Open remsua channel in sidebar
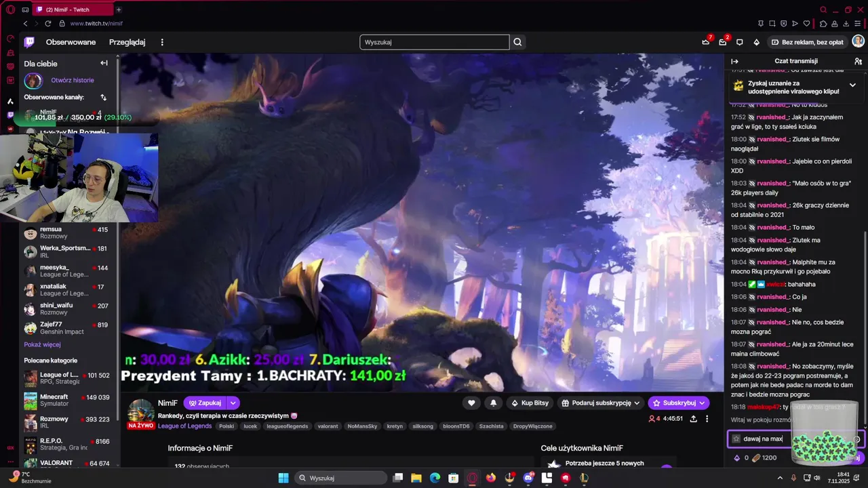The width and height of the screenshot is (868, 488). tap(66, 232)
